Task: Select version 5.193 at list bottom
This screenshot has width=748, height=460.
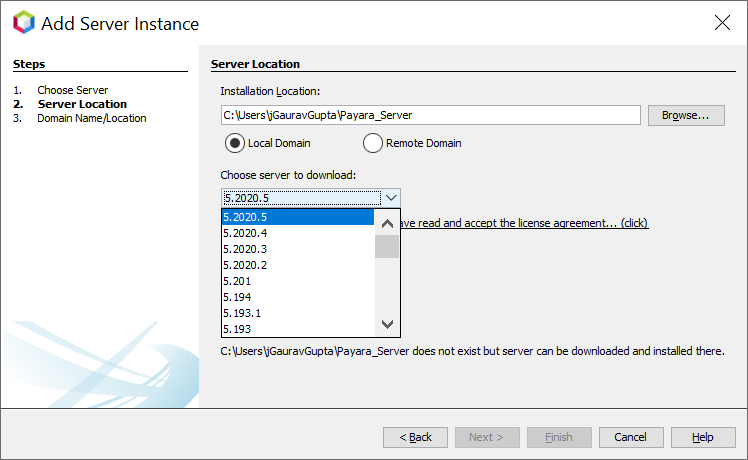Action: [x=297, y=329]
